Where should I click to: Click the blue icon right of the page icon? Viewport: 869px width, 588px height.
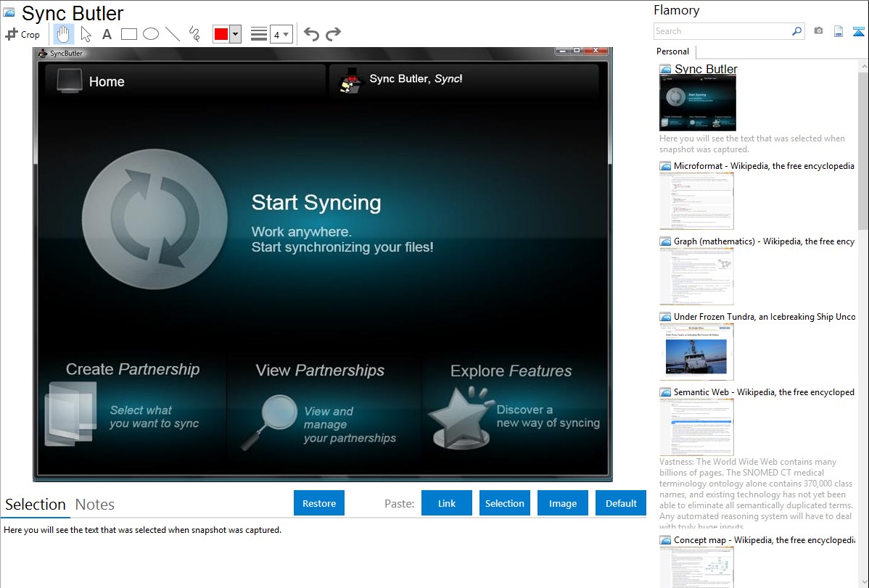(x=858, y=32)
